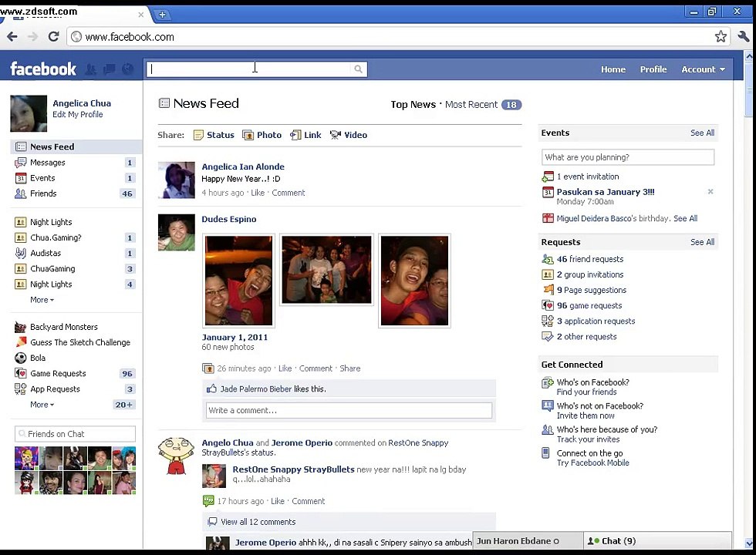The width and height of the screenshot is (756, 555).
Task: Open Jun Haron Ebdane chat tab
Action: [528, 541]
